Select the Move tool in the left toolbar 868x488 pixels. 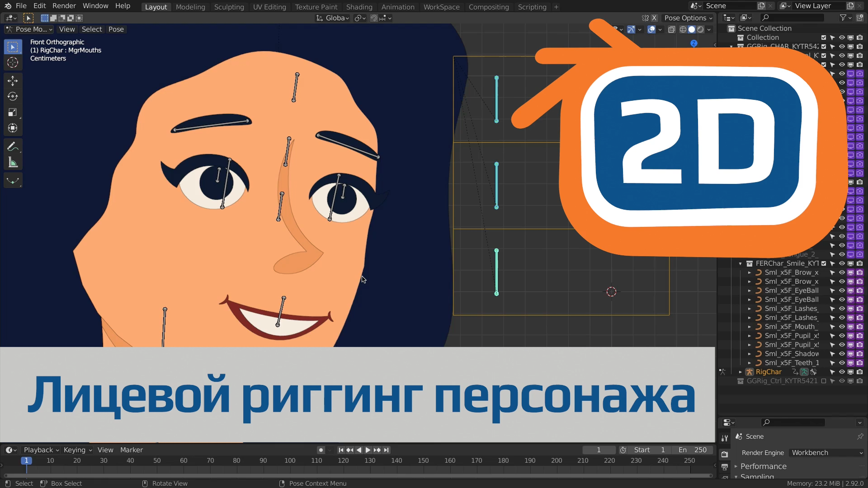coord(13,81)
